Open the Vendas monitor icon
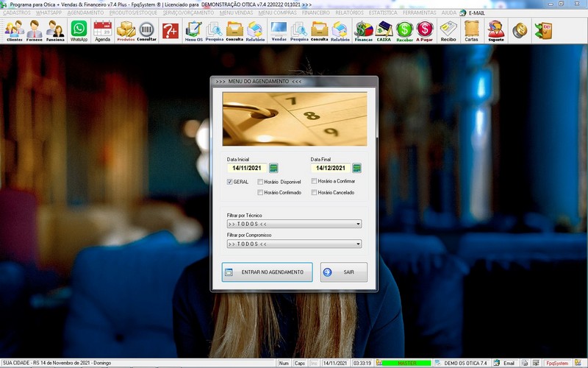 [x=279, y=31]
